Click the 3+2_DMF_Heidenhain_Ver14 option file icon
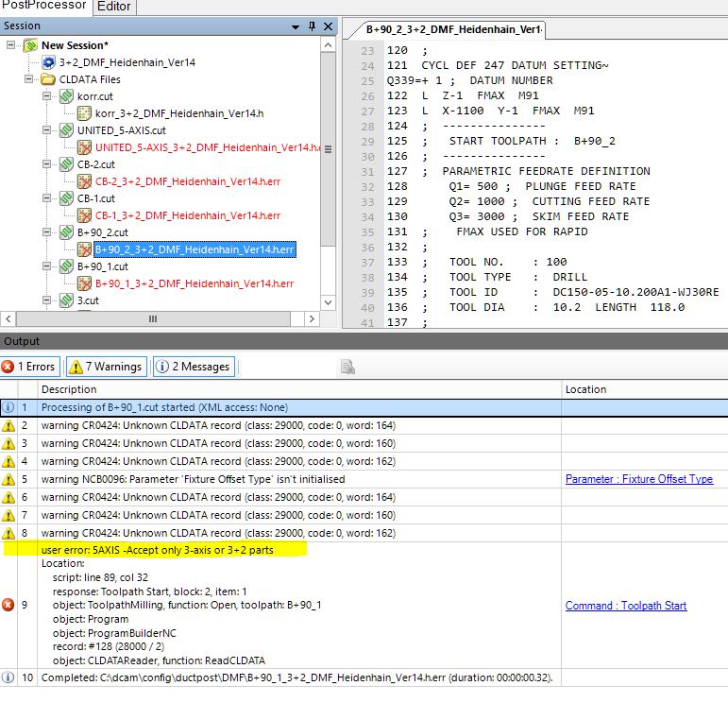Viewport: 728px width, 703px height. 49,62
